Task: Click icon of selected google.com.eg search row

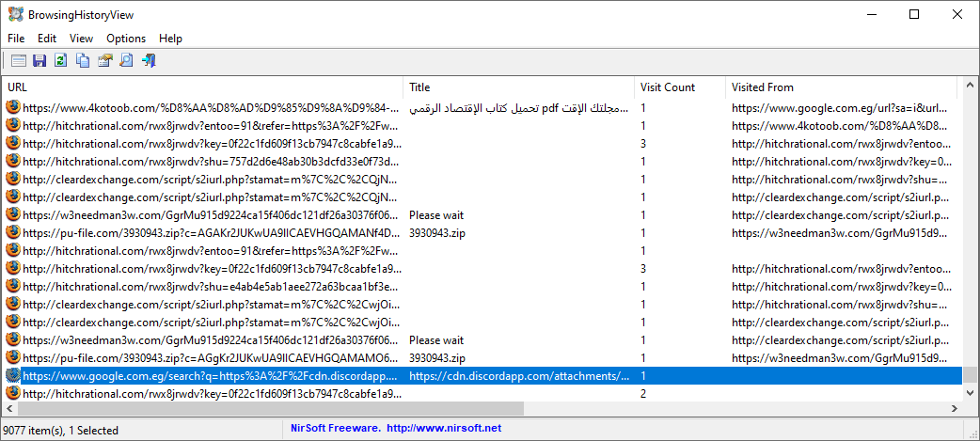Action: coord(13,376)
